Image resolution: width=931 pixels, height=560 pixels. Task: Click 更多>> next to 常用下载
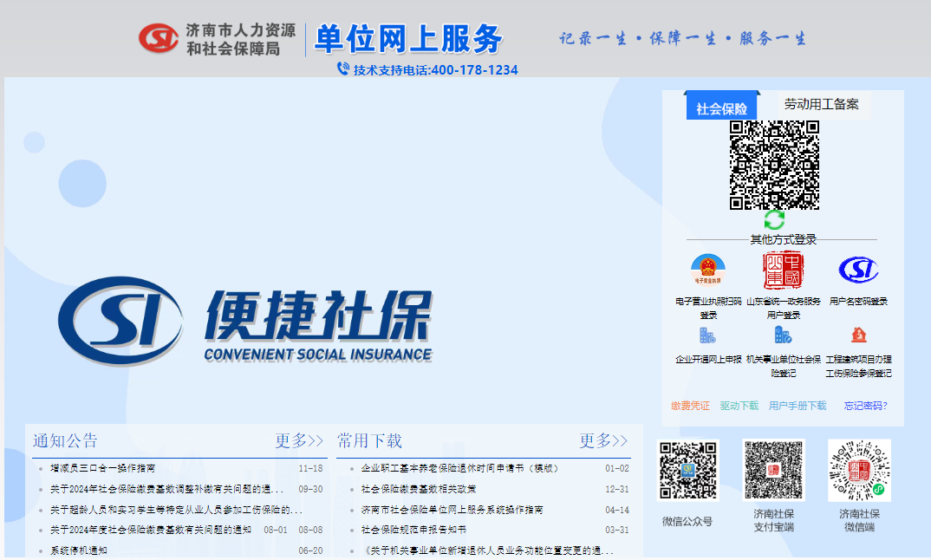pyautogui.click(x=604, y=440)
